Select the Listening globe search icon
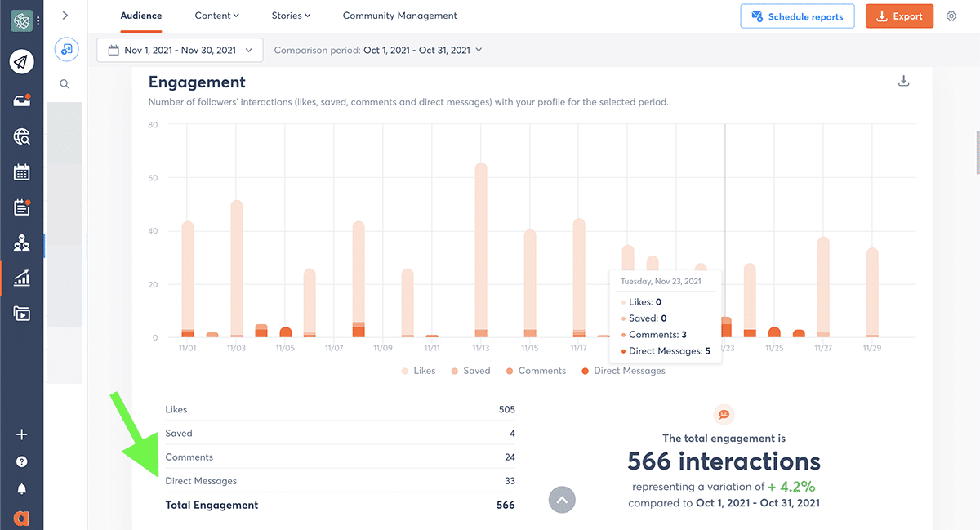 [21, 136]
